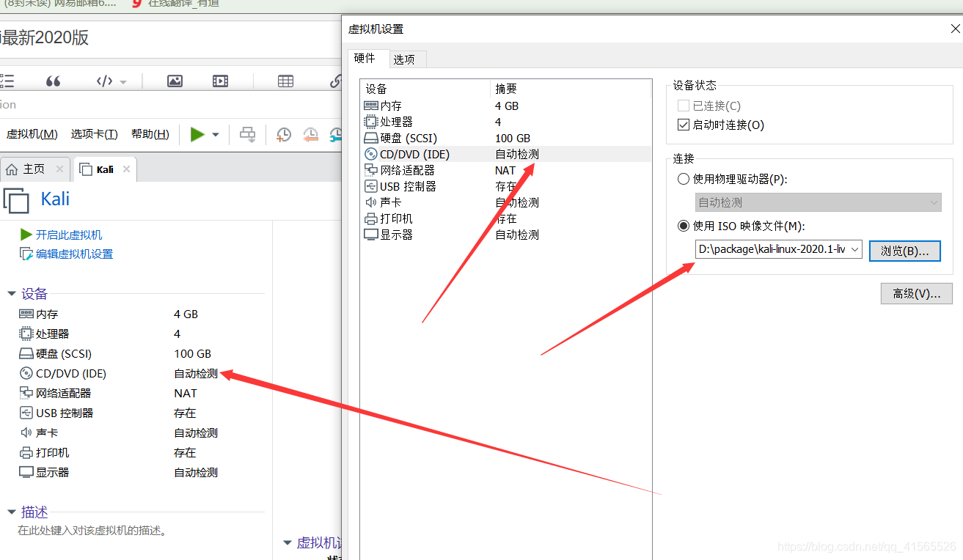
Task: Revert to snapshot with the clock-arrow icon
Action: (311, 134)
